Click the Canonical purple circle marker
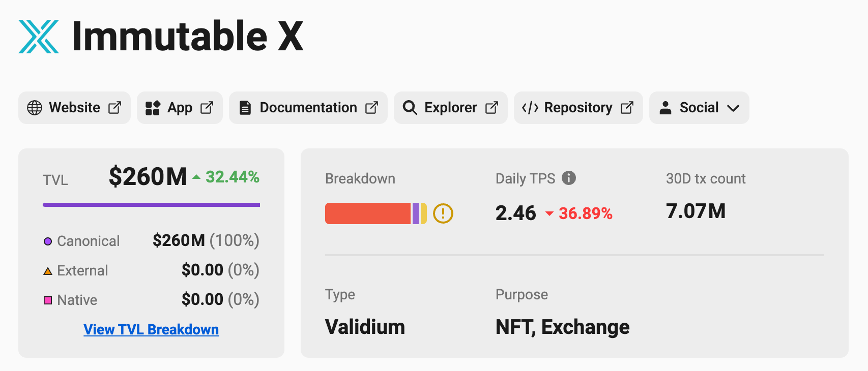The height and width of the screenshot is (371, 868). tap(48, 241)
